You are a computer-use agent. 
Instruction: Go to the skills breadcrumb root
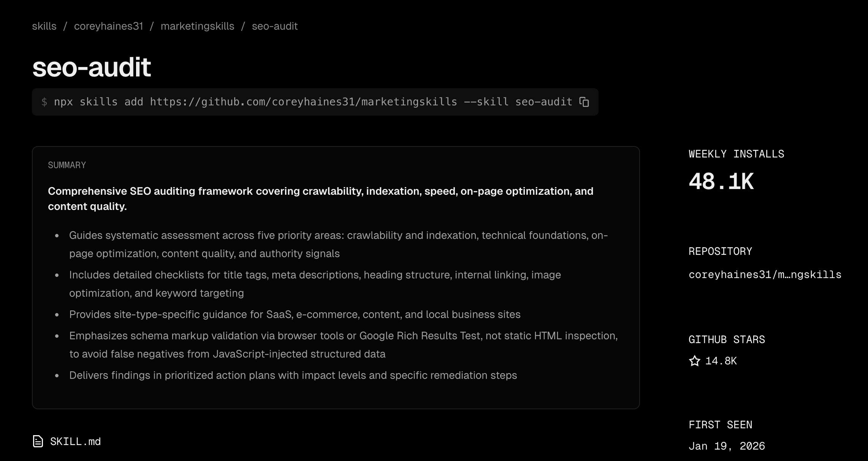pyautogui.click(x=44, y=26)
